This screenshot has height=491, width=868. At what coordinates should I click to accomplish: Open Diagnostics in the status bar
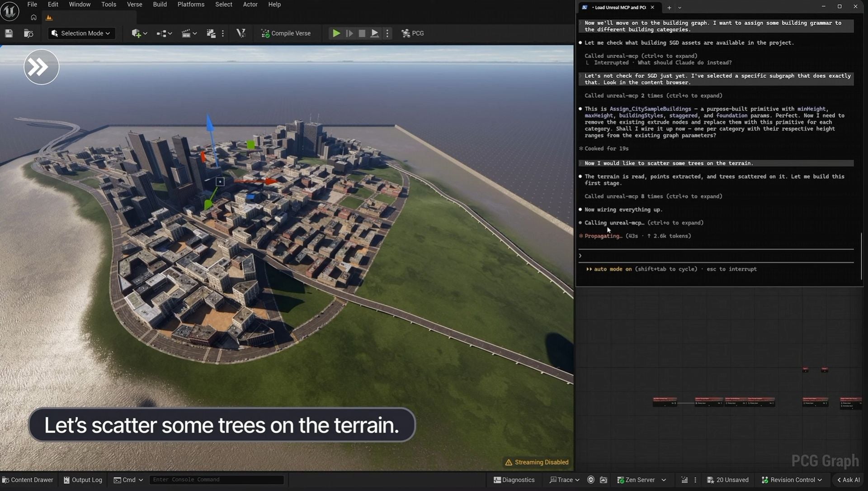tap(514, 480)
